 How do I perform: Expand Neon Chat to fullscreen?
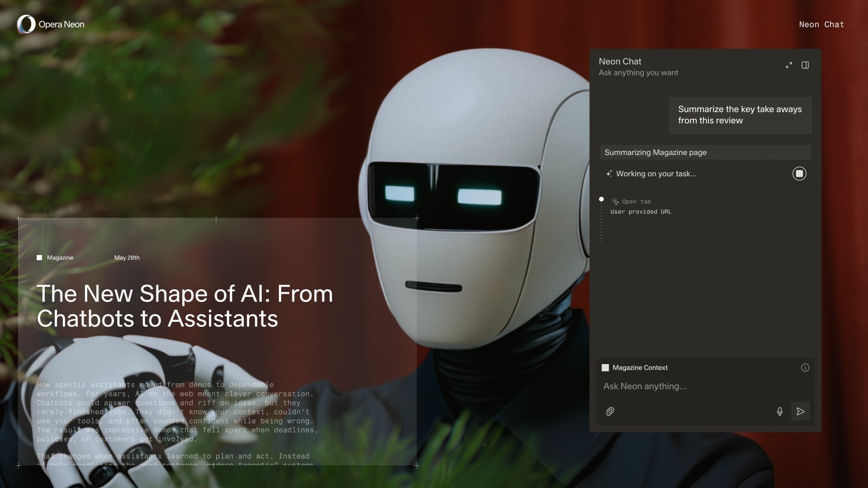tap(789, 65)
